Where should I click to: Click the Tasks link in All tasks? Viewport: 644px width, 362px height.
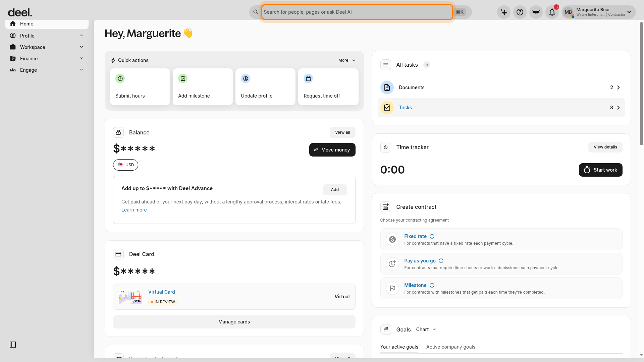(x=405, y=108)
